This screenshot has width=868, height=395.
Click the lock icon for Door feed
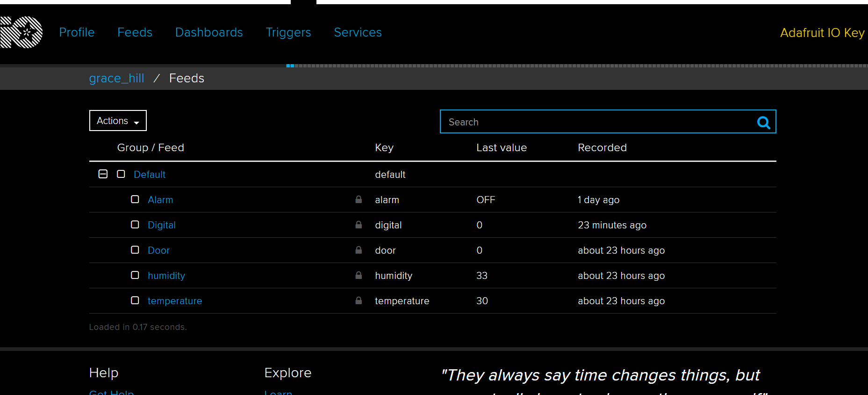coord(359,250)
